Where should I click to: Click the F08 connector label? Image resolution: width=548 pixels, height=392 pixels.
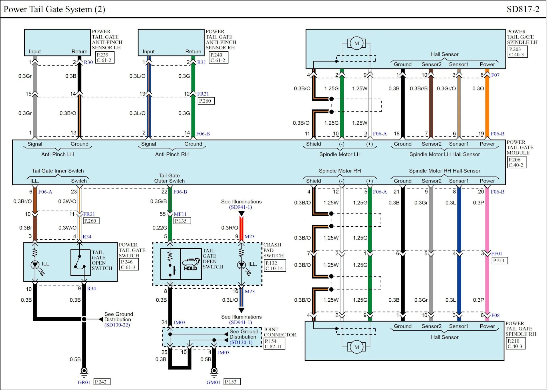[495, 315]
